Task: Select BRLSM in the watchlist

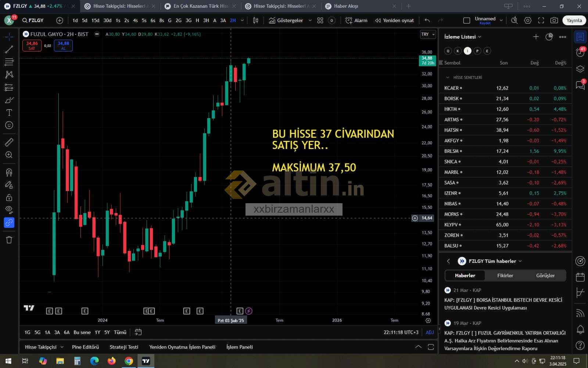Action: coord(505,151)
